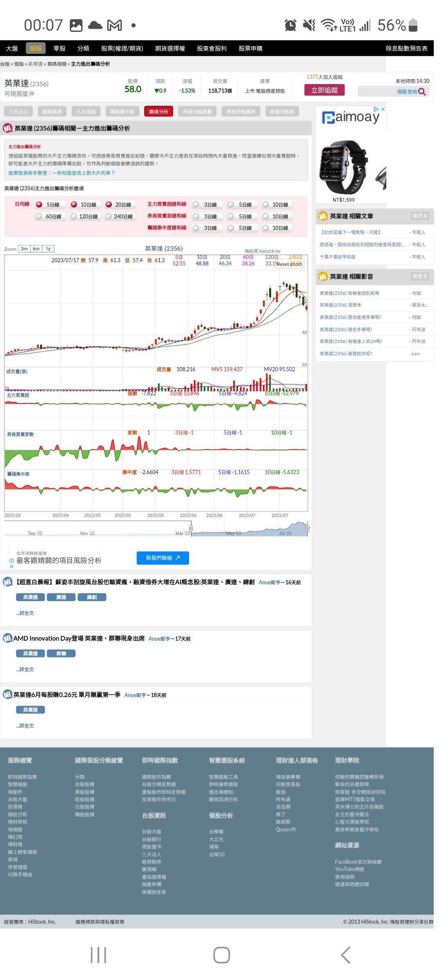This screenshot has height=980, width=441.
Task: Open video 英業達(2356) 後勢如何呢?
Action: click(346, 354)
